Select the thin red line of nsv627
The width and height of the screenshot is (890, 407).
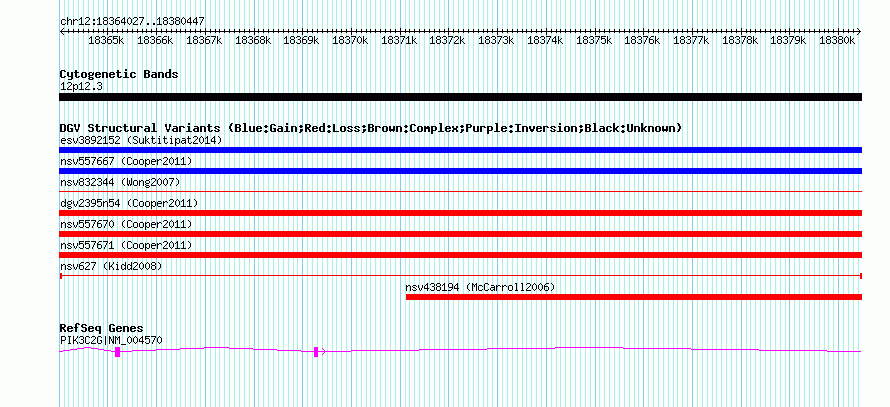click(460, 276)
